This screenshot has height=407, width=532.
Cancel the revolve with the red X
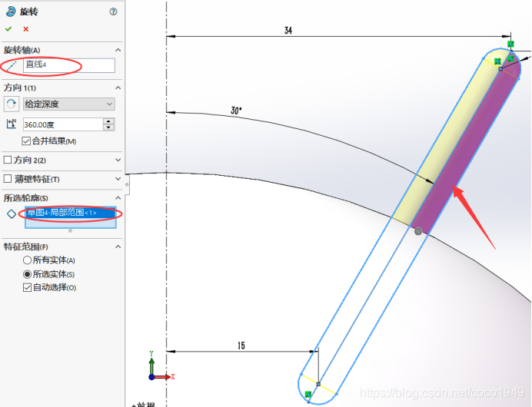(x=26, y=29)
